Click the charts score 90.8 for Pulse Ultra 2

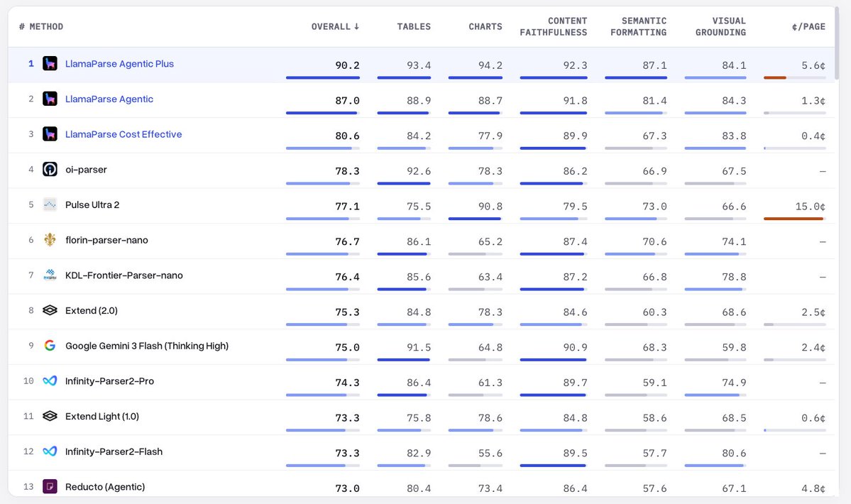pyautogui.click(x=490, y=206)
